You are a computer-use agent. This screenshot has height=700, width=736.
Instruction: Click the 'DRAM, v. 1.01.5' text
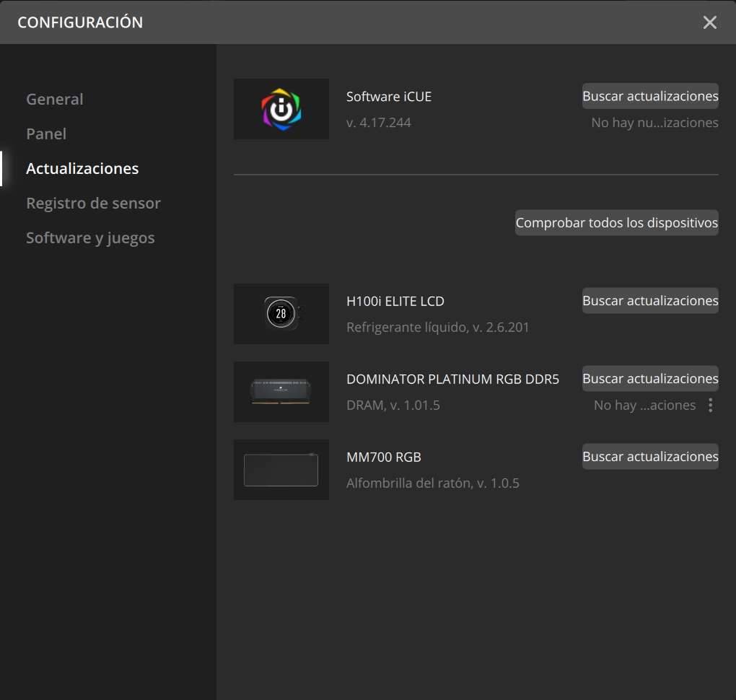[x=393, y=406]
